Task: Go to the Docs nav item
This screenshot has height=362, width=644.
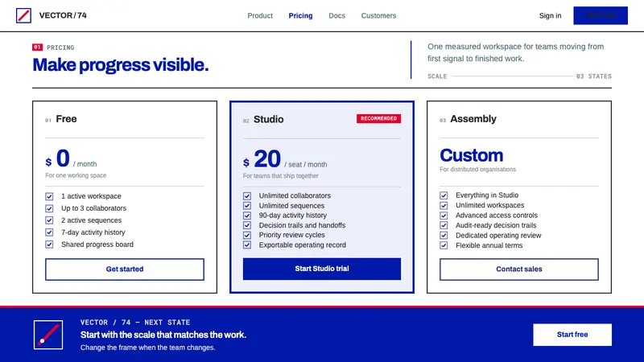Action: point(336,15)
